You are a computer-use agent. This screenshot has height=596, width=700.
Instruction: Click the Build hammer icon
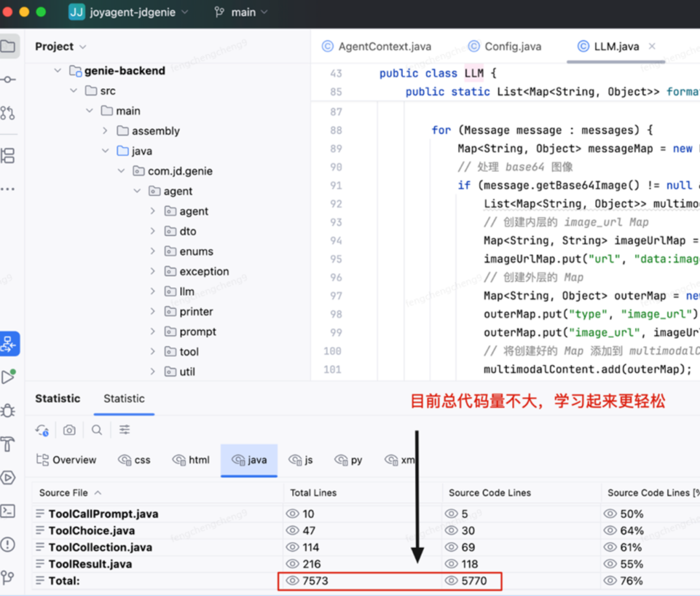8,444
